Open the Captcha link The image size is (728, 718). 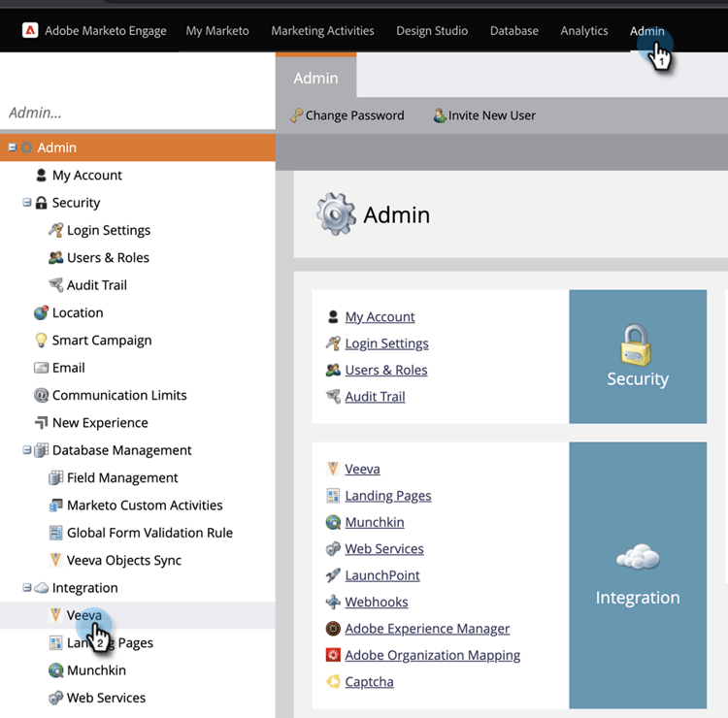tap(369, 682)
